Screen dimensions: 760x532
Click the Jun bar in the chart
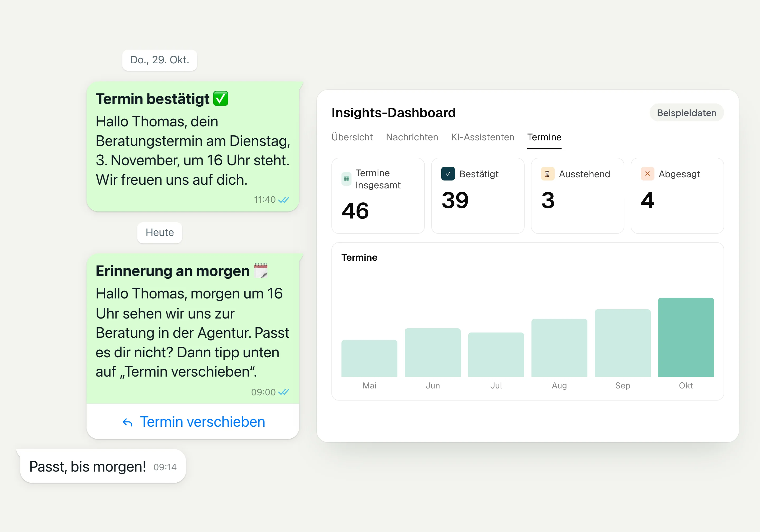(432, 353)
